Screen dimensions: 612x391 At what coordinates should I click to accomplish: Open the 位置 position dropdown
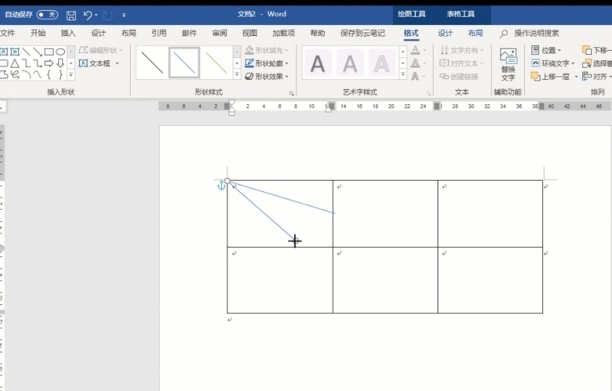pos(546,50)
